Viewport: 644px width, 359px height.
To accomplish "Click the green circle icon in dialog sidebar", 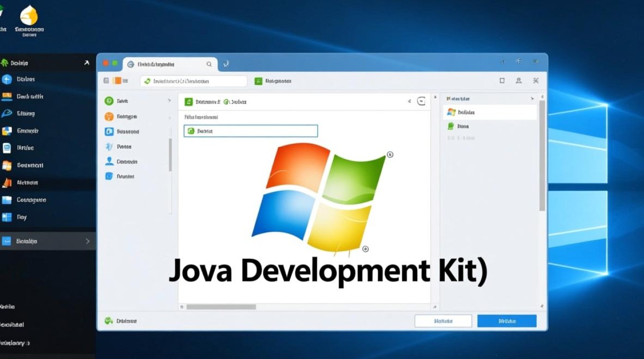I will 109,101.
